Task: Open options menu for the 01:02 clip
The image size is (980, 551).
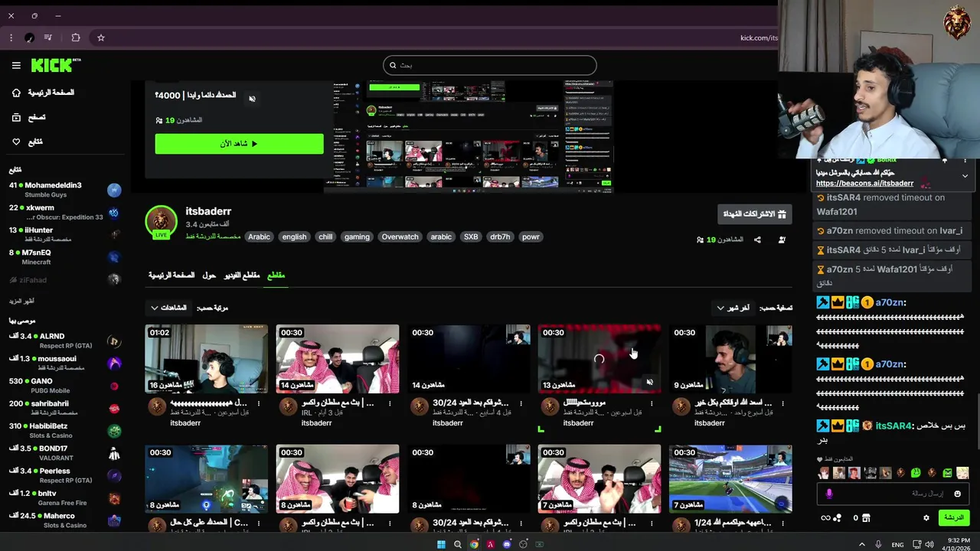Action: coord(259,403)
